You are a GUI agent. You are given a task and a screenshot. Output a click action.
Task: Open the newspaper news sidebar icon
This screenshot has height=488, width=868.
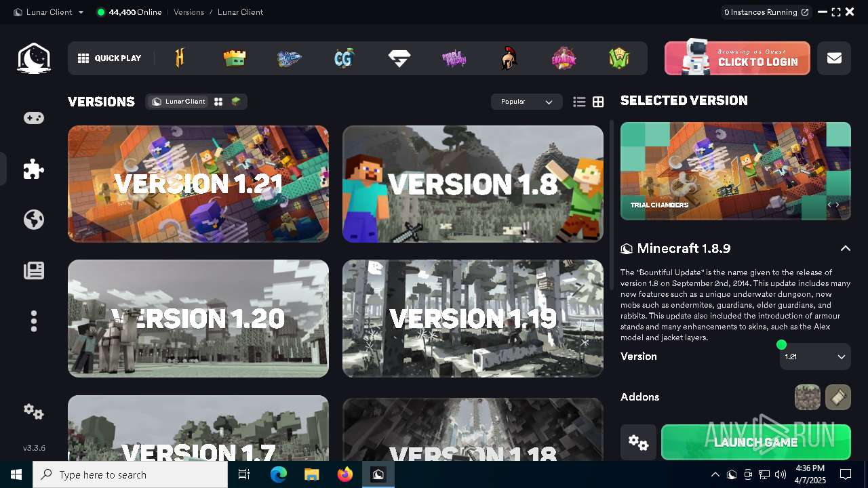(34, 270)
